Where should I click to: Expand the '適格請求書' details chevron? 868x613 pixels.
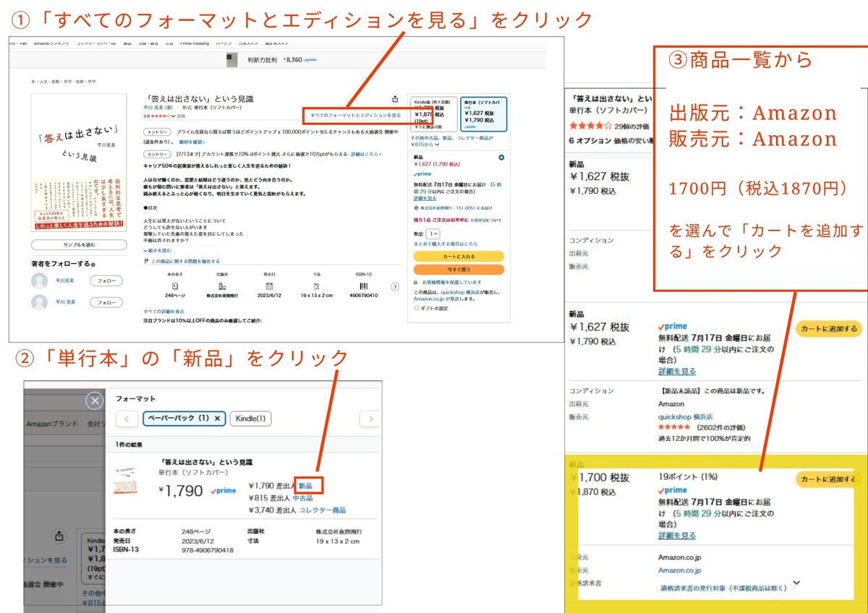coord(796,582)
